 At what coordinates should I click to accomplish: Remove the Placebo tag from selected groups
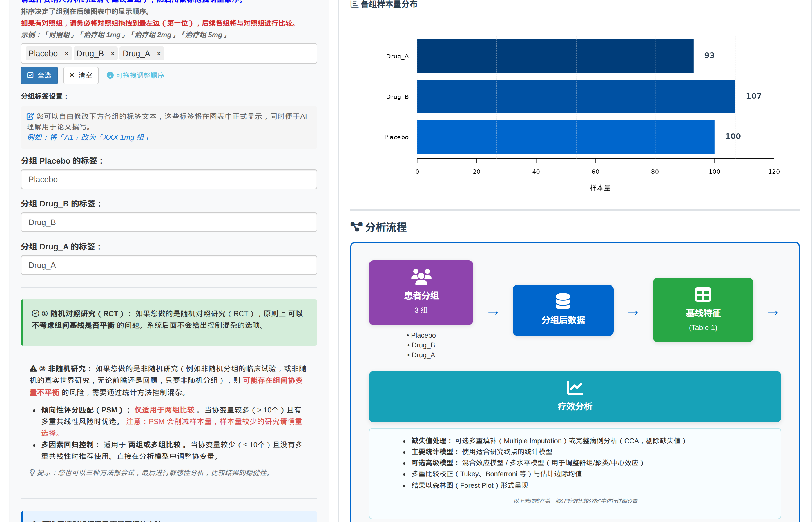point(66,54)
